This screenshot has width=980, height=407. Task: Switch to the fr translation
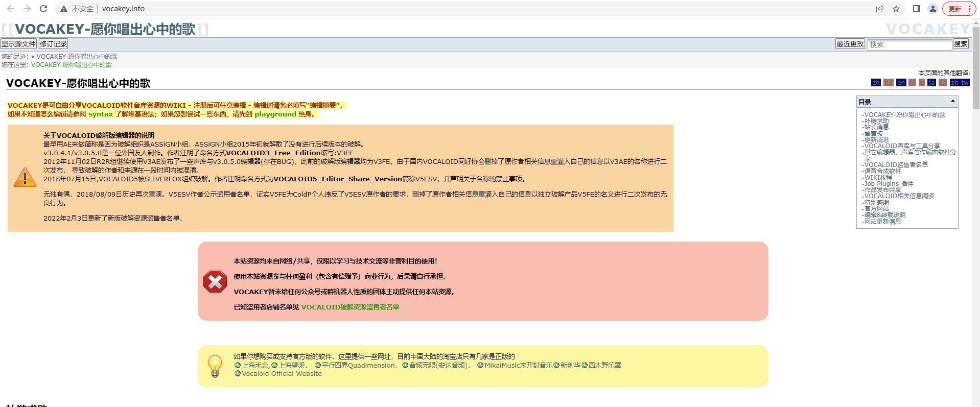912,83
